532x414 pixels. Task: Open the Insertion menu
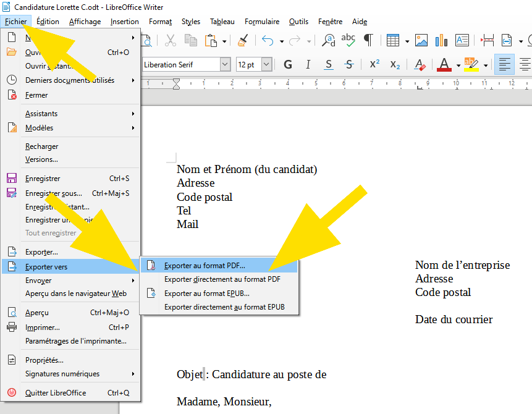click(x=125, y=22)
